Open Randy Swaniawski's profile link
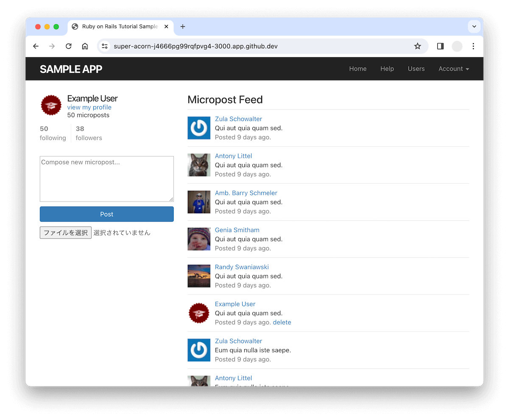Screen dimensions: 509x420 pyautogui.click(x=242, y=267)
